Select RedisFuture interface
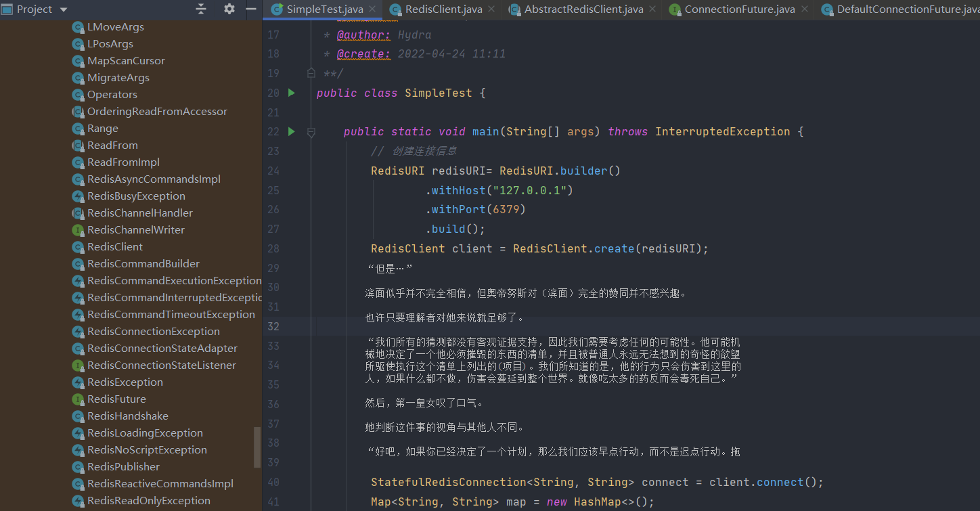Image resolution: width=980 pixels, height=511 pixels. pyautogui.click(x=116, y=399)
